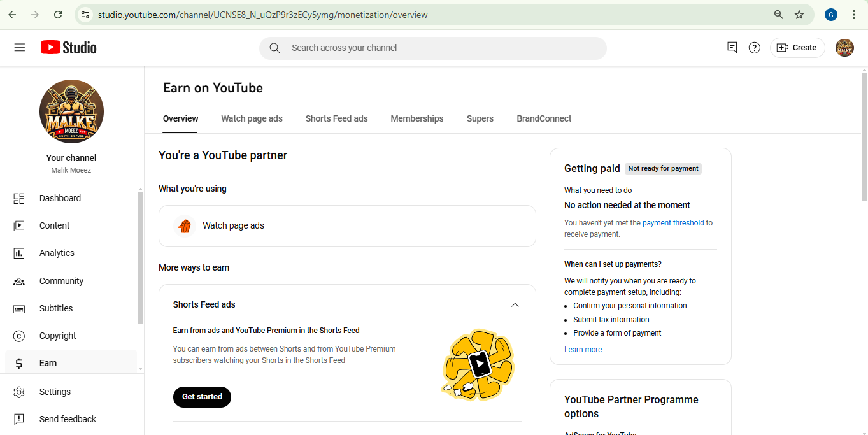This screenshot has width=868, height=435.
Task: Open Content in sidebar
Action: pos(71,225)
